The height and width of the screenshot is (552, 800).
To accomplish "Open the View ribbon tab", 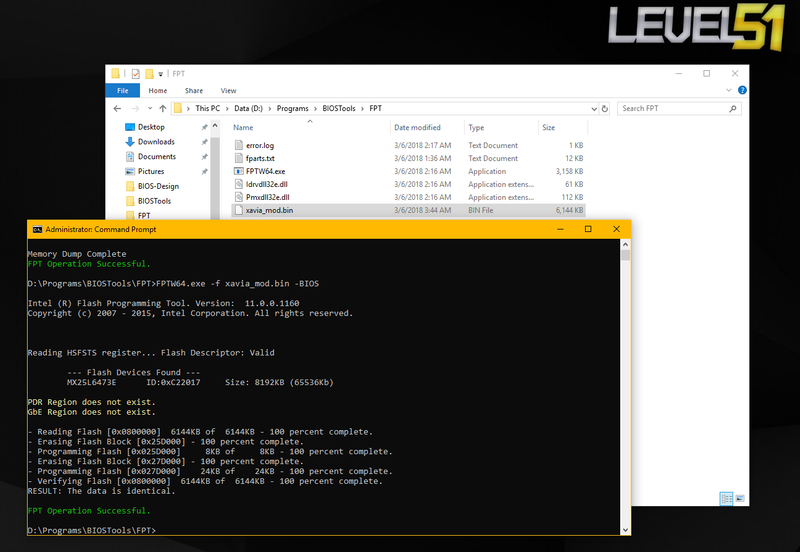I will tap(228, 90).
